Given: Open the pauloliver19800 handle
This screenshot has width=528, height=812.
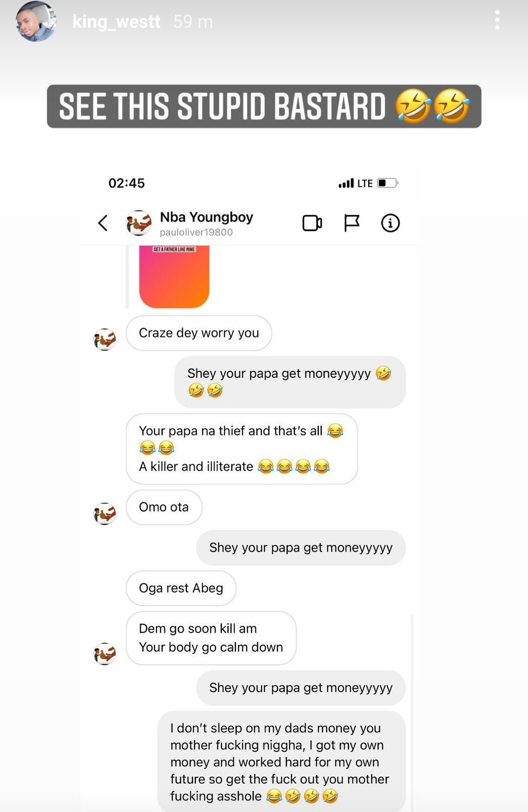Looking at the screenshot, I should coord(196,232).
